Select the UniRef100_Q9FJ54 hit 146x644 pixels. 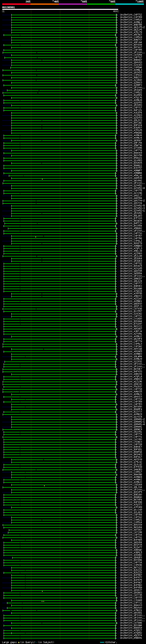131,143
